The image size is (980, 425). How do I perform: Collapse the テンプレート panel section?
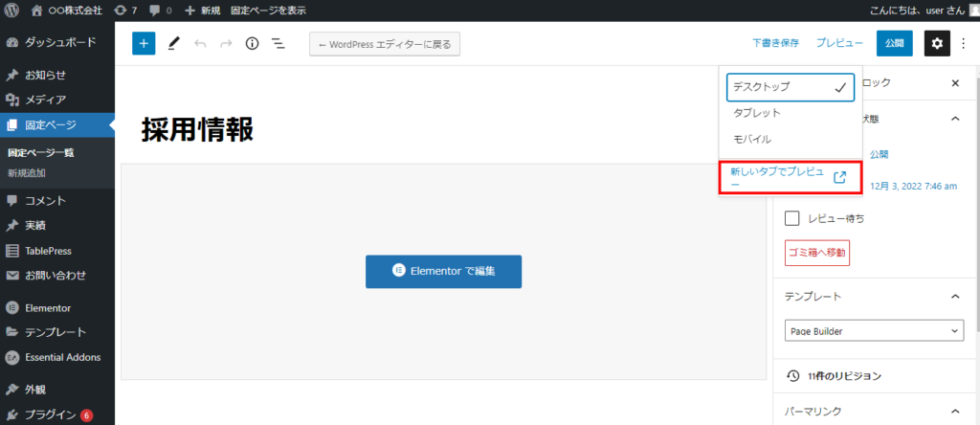[954, 297]
